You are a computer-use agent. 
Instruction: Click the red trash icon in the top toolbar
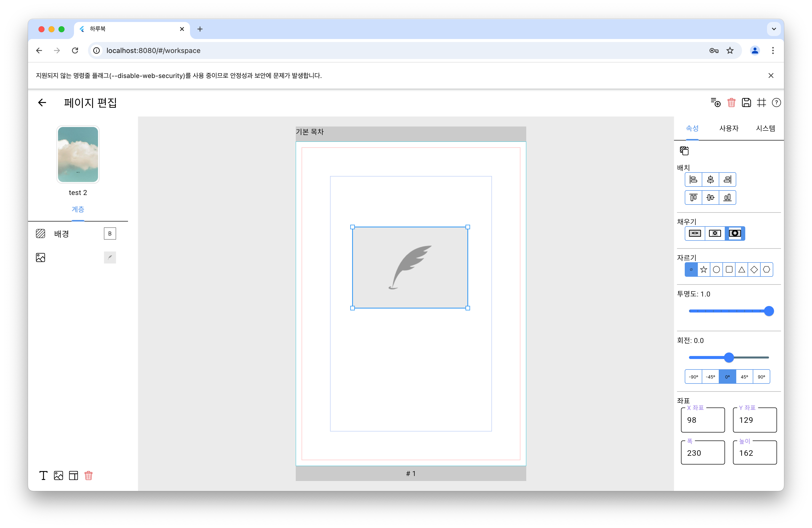tap(731, 103)
